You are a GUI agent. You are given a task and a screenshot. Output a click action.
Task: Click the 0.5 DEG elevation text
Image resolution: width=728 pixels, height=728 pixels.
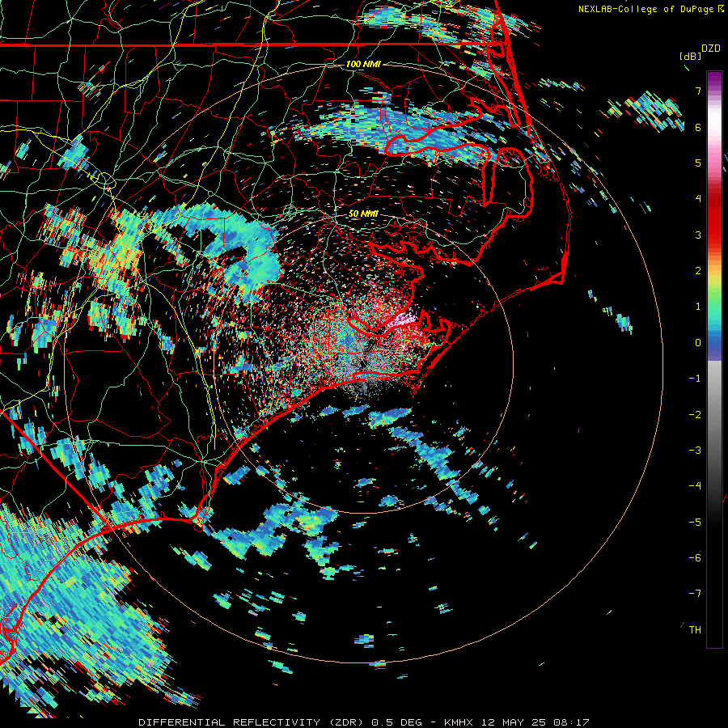coord(396,722)
